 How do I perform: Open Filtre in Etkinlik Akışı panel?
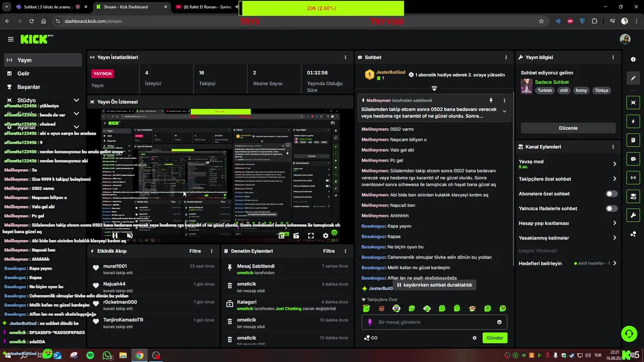tap(195, 251)
